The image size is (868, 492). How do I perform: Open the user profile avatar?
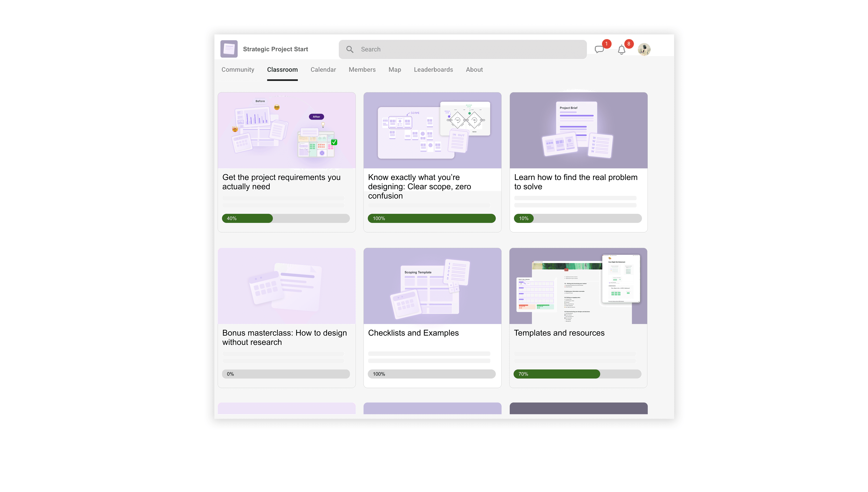644,49
